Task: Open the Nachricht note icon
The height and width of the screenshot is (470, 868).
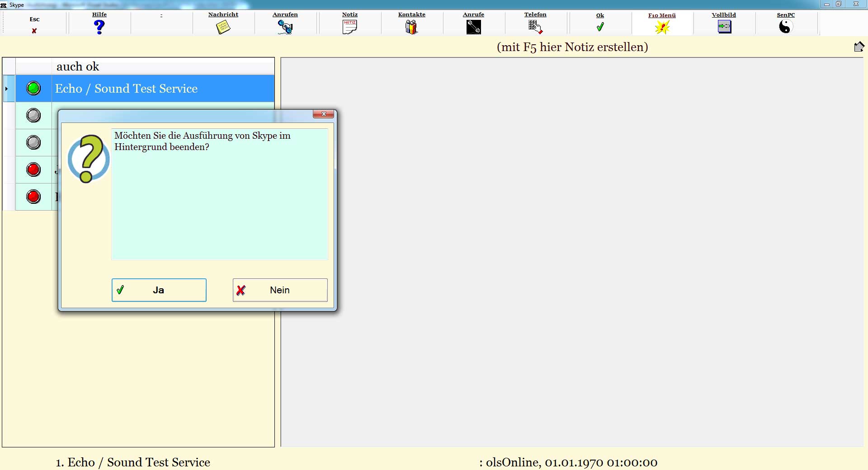Action: [x=223, y=27]
